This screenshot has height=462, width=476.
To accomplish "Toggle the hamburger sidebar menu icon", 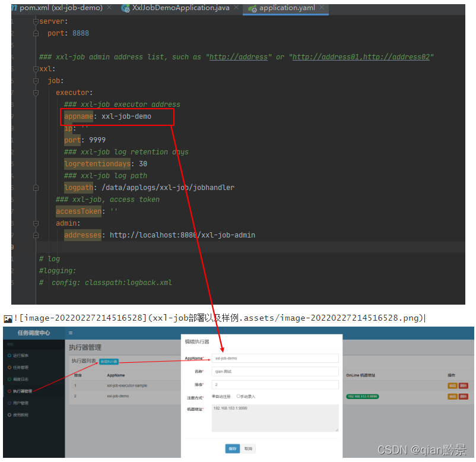I will [x=71, y=333].
